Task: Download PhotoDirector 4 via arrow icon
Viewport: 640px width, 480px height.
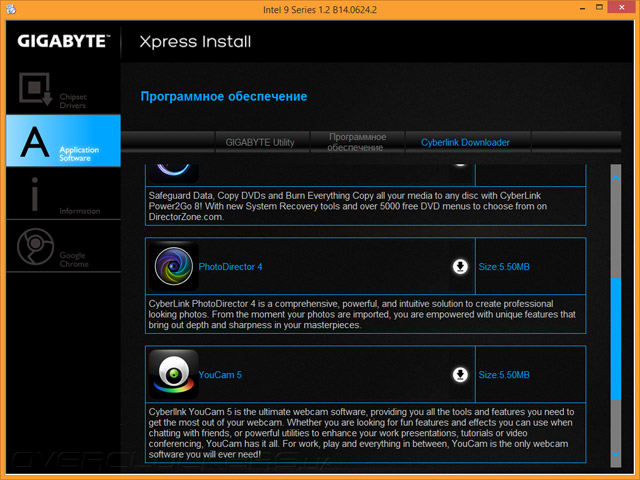Action: [x=460, y=267]
